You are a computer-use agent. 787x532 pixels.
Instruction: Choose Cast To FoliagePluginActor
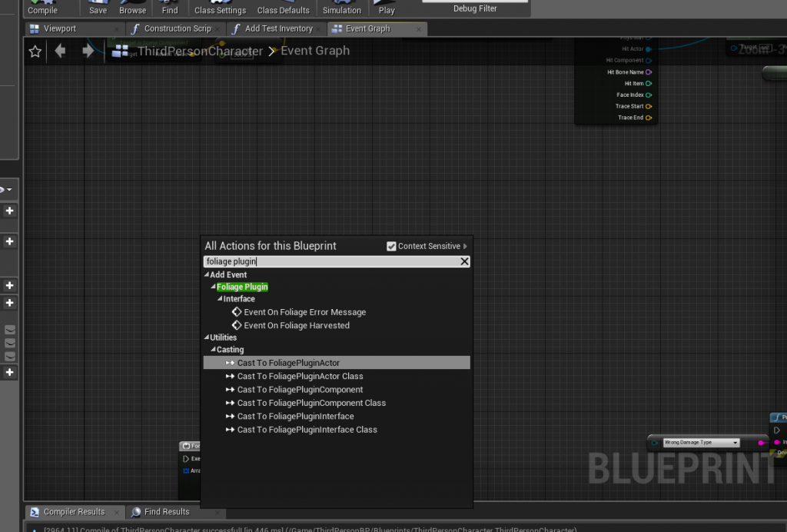tap(337, 363)
